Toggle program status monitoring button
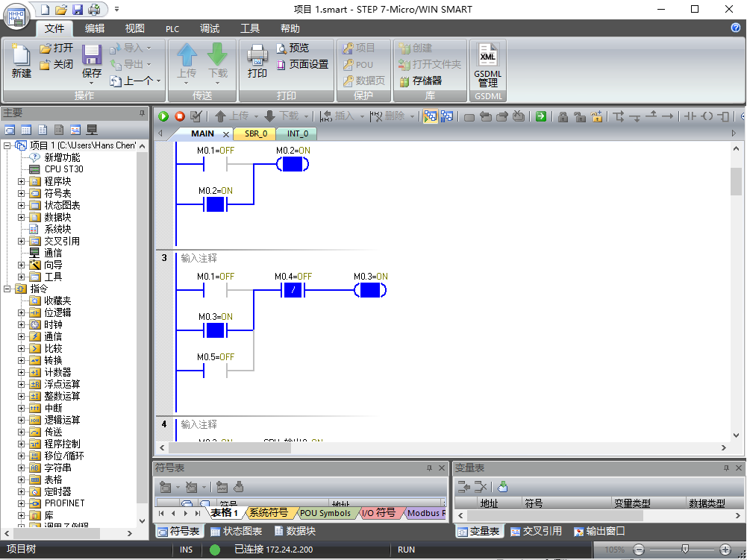 430,116
